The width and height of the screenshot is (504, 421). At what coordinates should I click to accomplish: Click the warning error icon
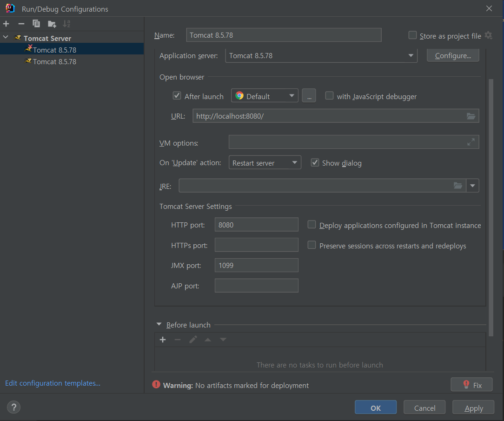156,385
